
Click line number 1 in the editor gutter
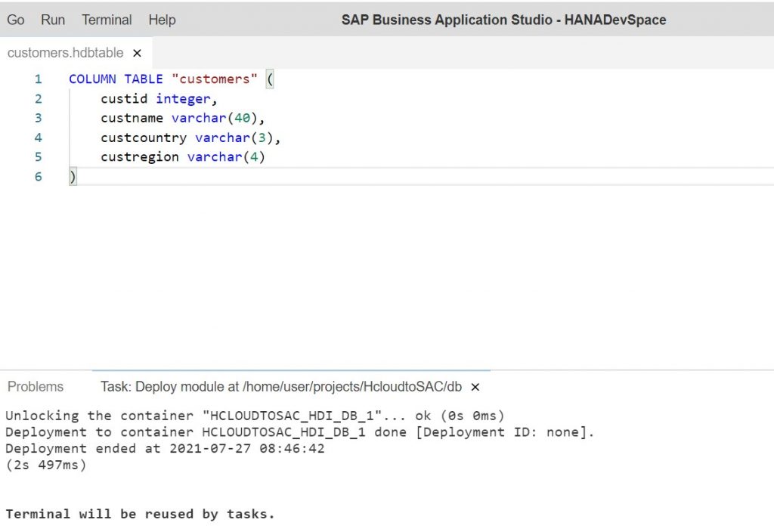tap(38, 79)
